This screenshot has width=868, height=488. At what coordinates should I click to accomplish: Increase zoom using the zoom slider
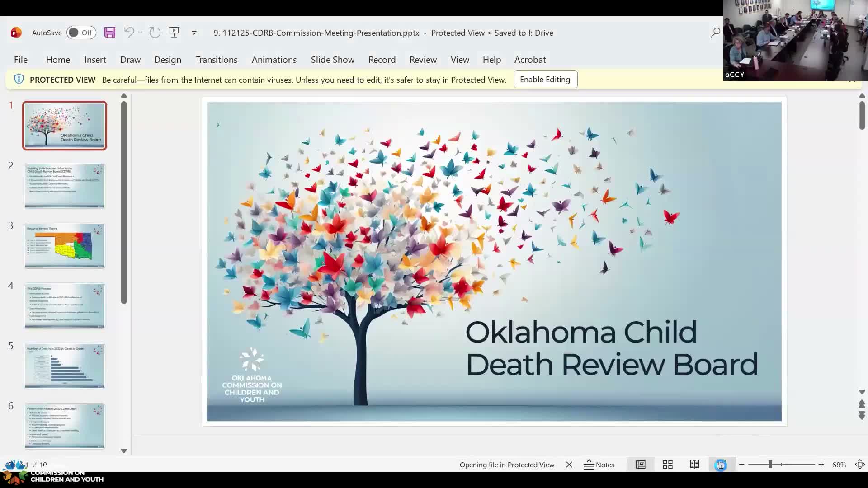pyautogui.click(x=821, y=465)
